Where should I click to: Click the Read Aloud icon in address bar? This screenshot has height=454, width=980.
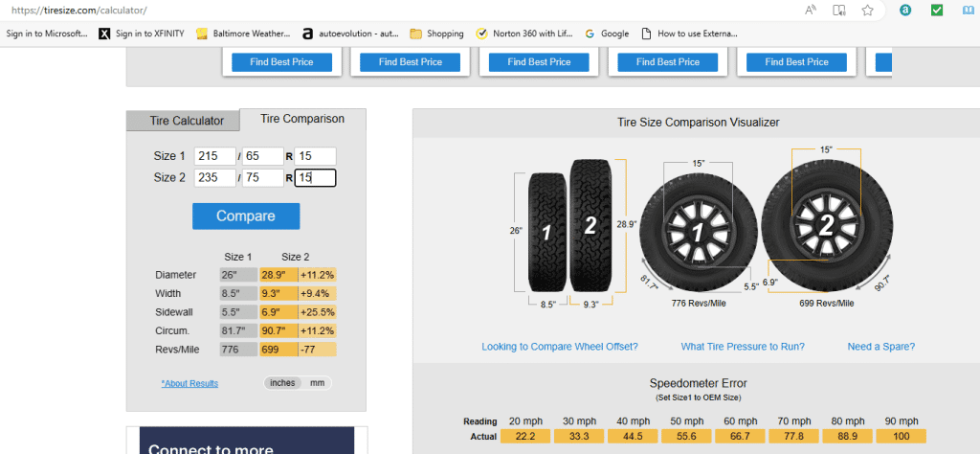click(813, 11)
